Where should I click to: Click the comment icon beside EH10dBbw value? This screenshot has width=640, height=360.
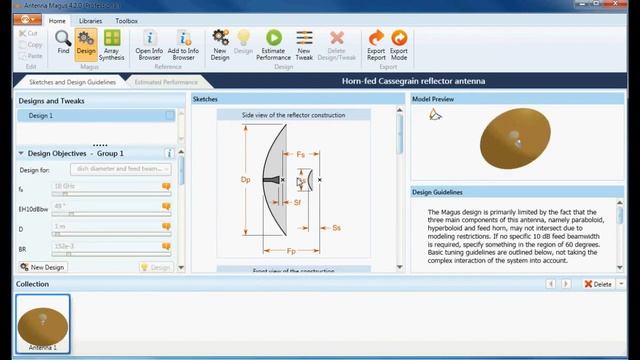pyautogui.click(x=166, y=206)
